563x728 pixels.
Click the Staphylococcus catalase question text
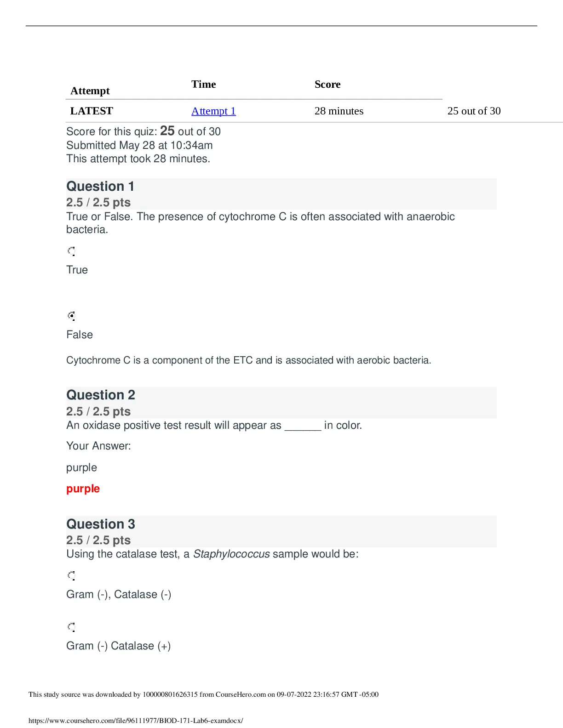pyautogui.click(x=213, y=554)
